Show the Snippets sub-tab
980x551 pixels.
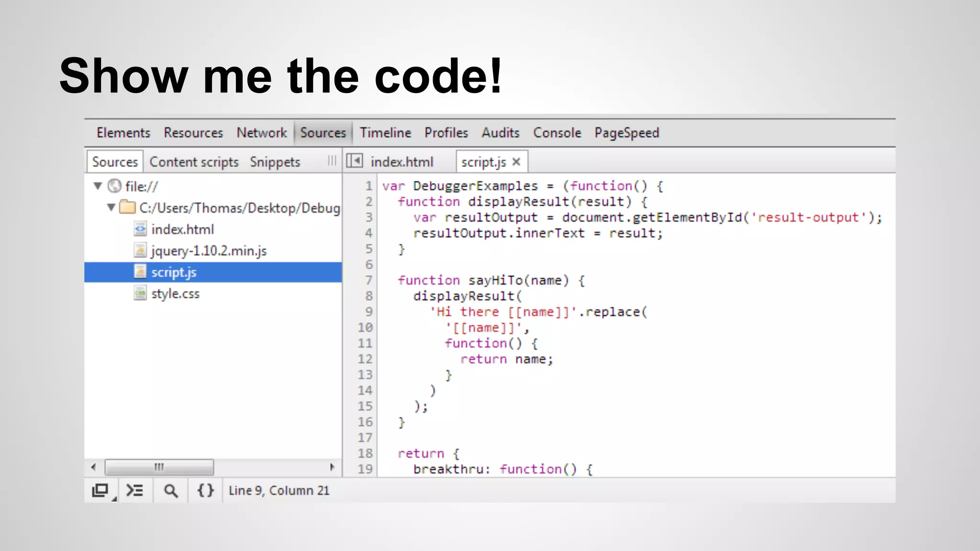pos(275,162)
